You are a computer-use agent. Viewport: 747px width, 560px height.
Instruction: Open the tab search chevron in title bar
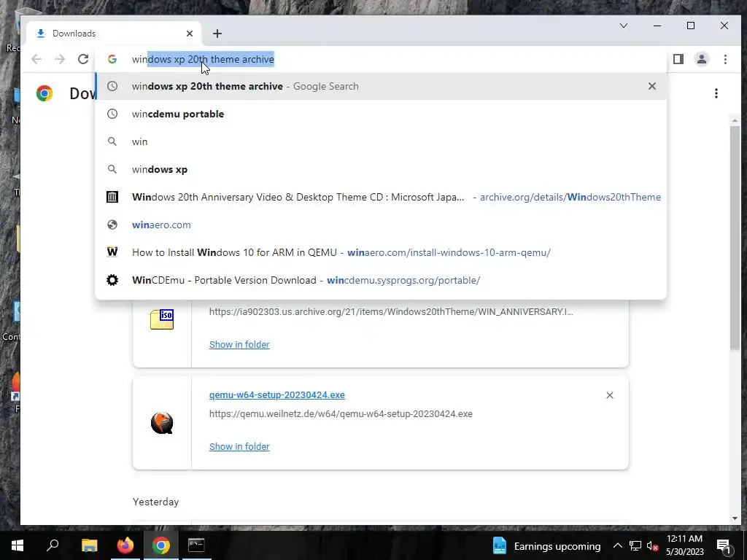coord(624,26)
